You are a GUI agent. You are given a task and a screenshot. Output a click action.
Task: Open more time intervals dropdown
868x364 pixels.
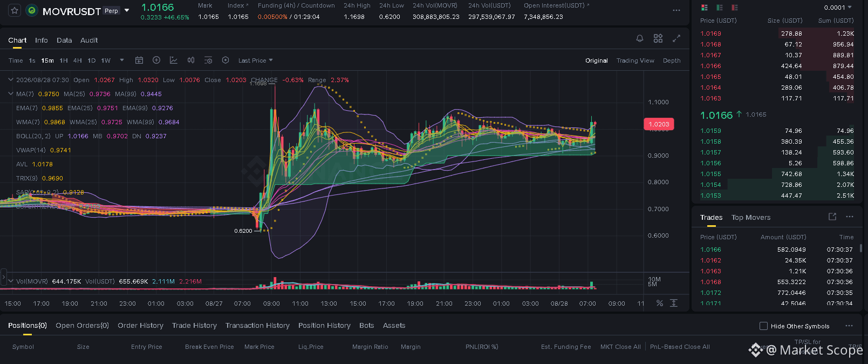tap(122, 60)
